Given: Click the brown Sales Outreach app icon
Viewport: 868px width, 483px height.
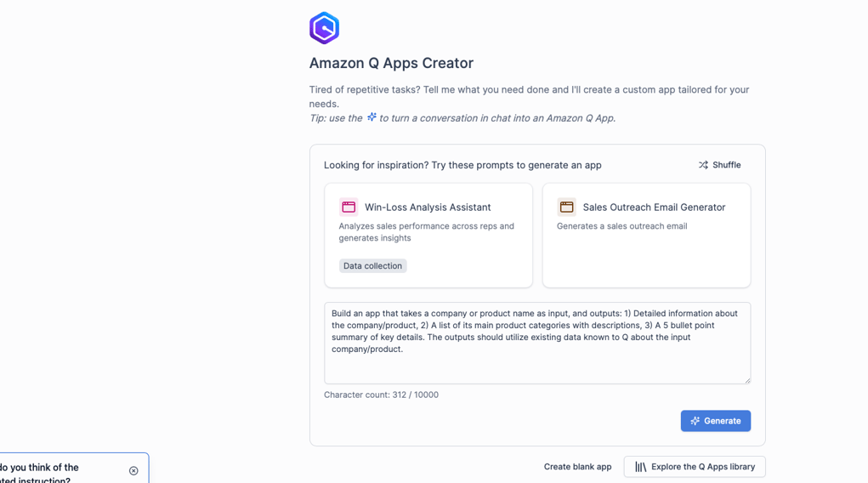Looking at the screenshot, I should 566,207.
